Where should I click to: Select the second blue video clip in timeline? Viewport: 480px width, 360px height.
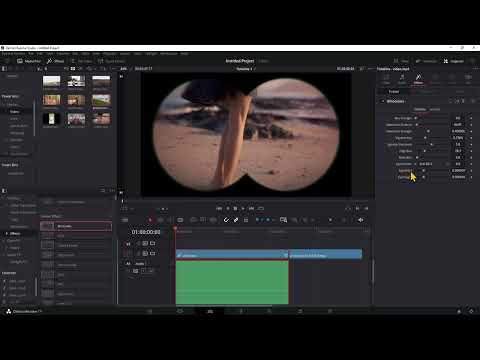pyautogui.click(x=326, y=254)
